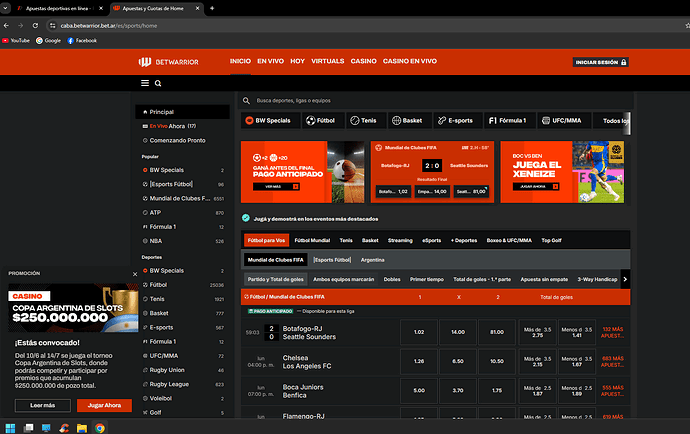Select Boxeo & UFC/MMA tab

pos(509,240)
